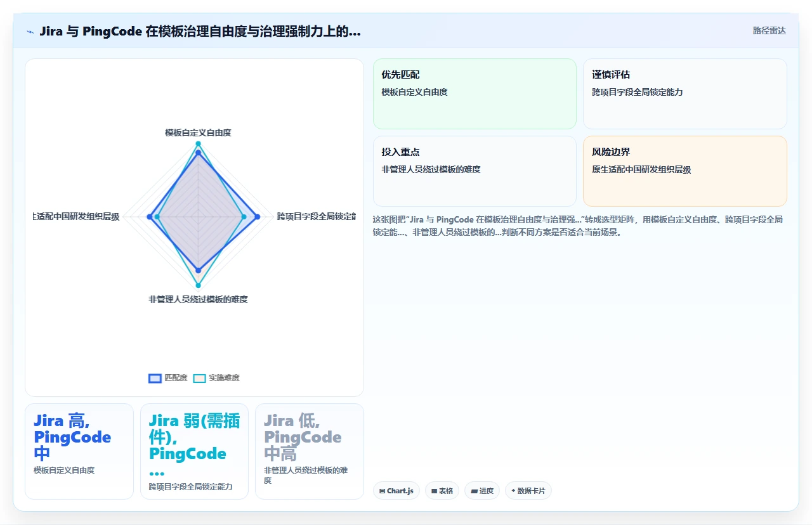Click the description paragraph starting 这张图把
This screenshot has height=525, width=812.
579,226
